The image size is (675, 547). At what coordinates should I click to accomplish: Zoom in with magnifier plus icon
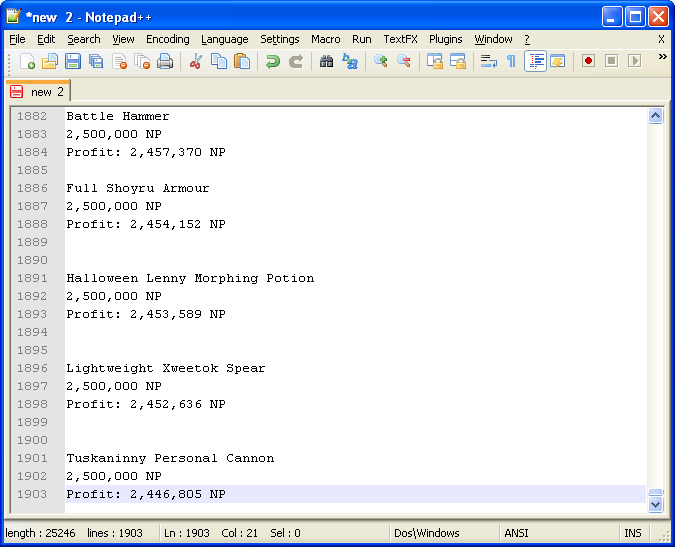click(x=381, y=61)
